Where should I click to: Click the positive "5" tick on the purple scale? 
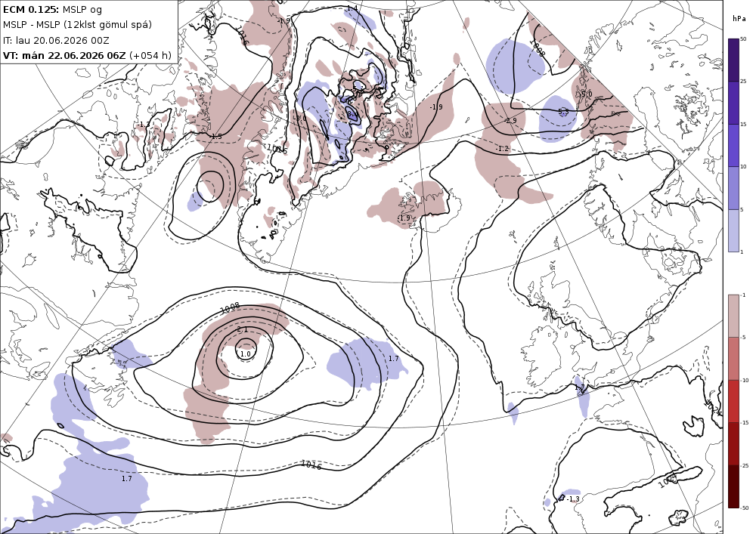742,209
